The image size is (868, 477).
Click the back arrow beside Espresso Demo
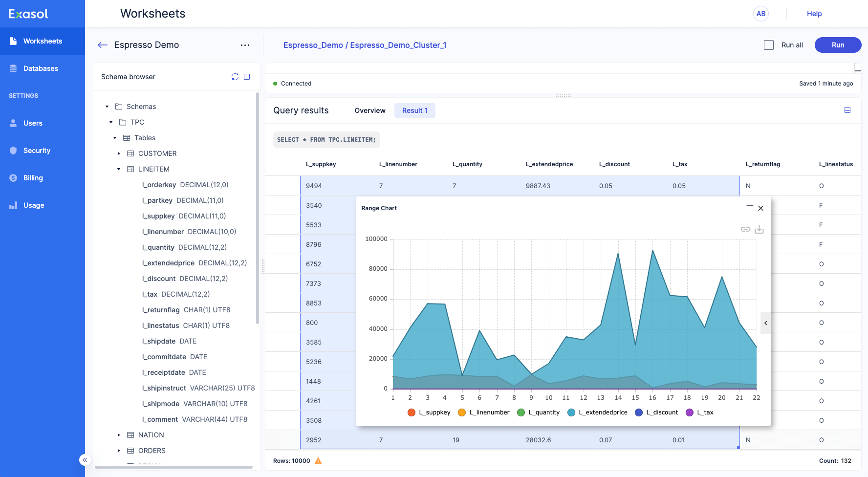point(103,45)
